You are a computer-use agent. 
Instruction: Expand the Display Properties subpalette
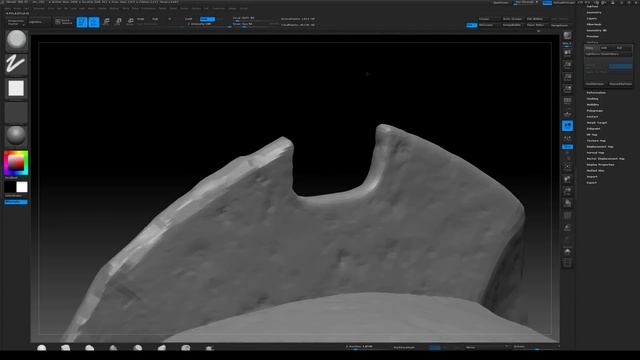pyautogui.click(x=600, y=164)
